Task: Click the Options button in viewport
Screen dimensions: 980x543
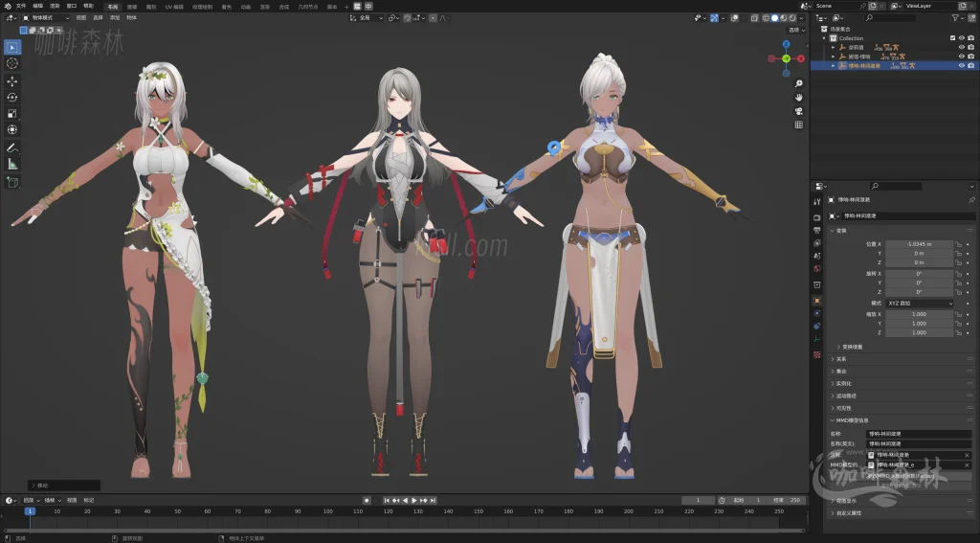Action: click(x=794, y=30)
